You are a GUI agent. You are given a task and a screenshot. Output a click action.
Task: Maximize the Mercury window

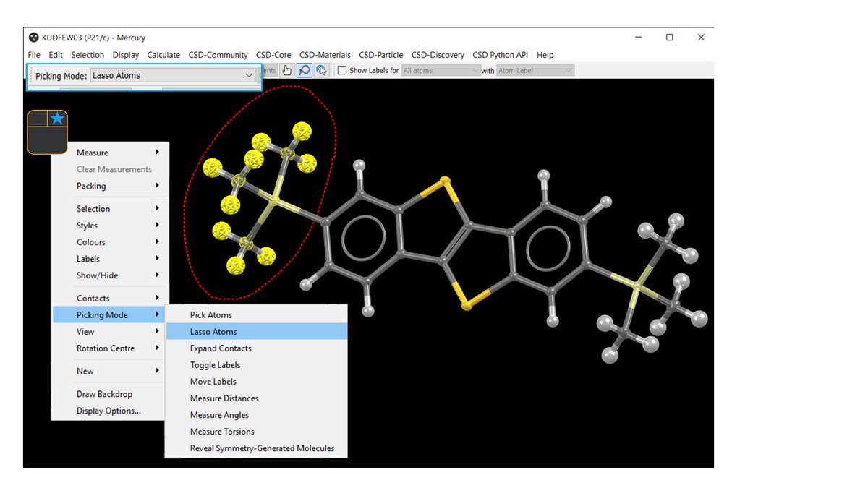[x=670, y=38]
